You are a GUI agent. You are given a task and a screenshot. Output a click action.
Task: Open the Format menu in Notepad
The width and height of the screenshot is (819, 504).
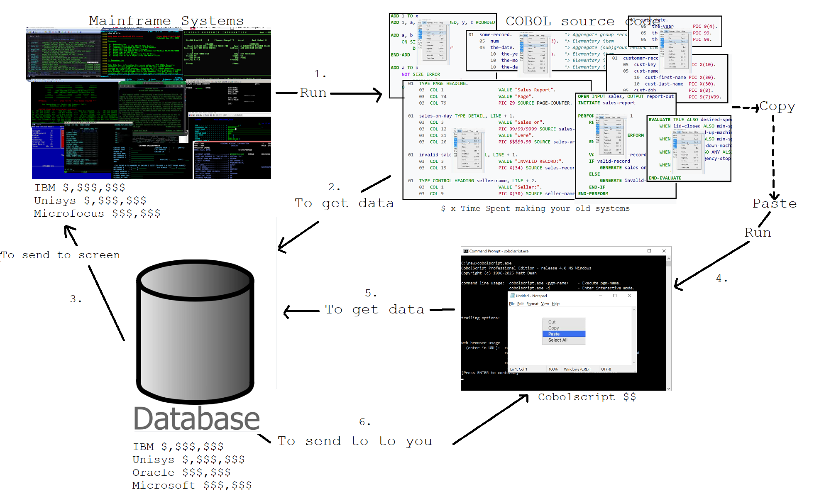coord(532,304)
